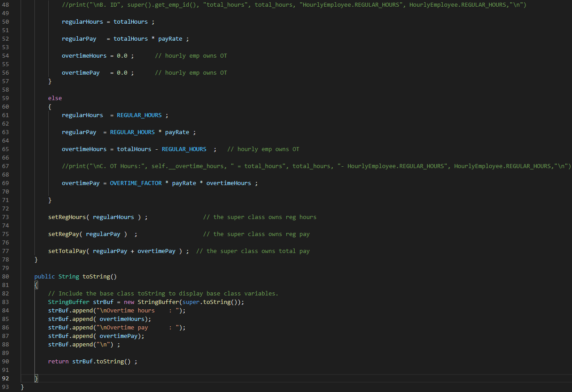Image resolution: width=572 pixels, height=392 pixels.
Task: Click the comment about hourly emp owning OT
Action: coord(191,55)
